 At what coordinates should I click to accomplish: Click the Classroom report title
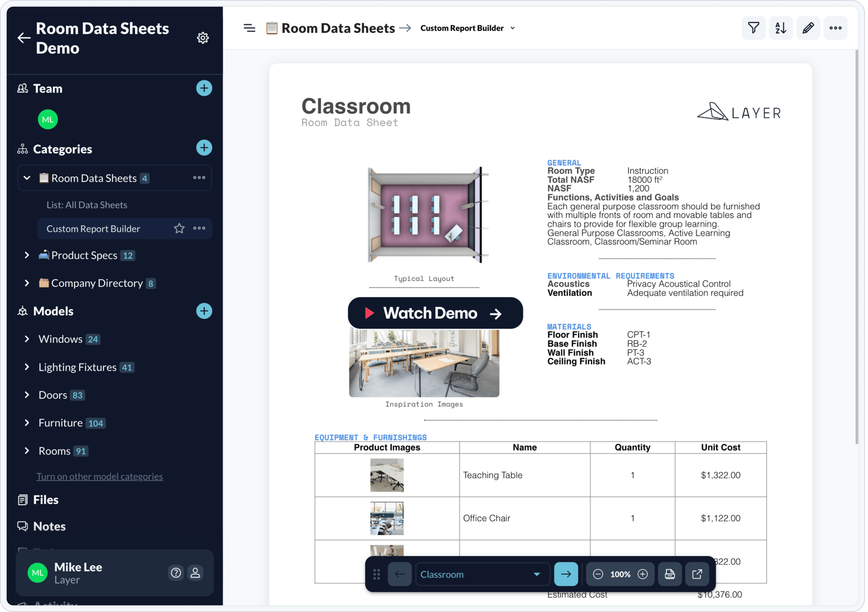356,106
